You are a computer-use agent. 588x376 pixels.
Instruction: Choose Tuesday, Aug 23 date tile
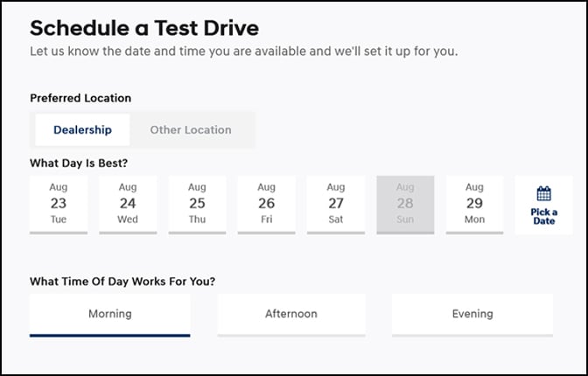59,204
